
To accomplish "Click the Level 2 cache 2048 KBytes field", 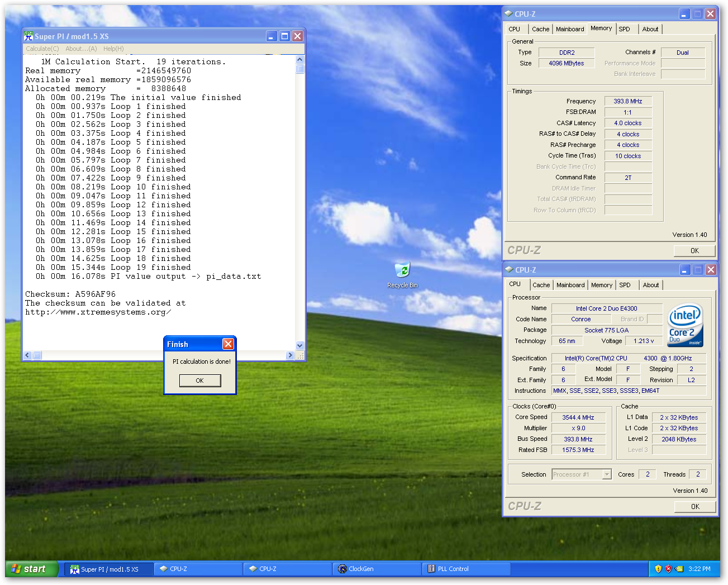I will pos(679,439).
